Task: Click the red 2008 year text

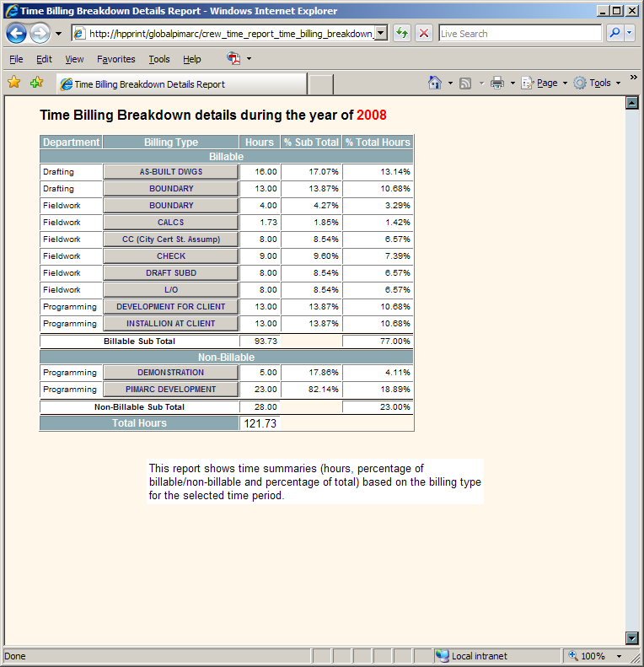Action: tap(372, 116)
